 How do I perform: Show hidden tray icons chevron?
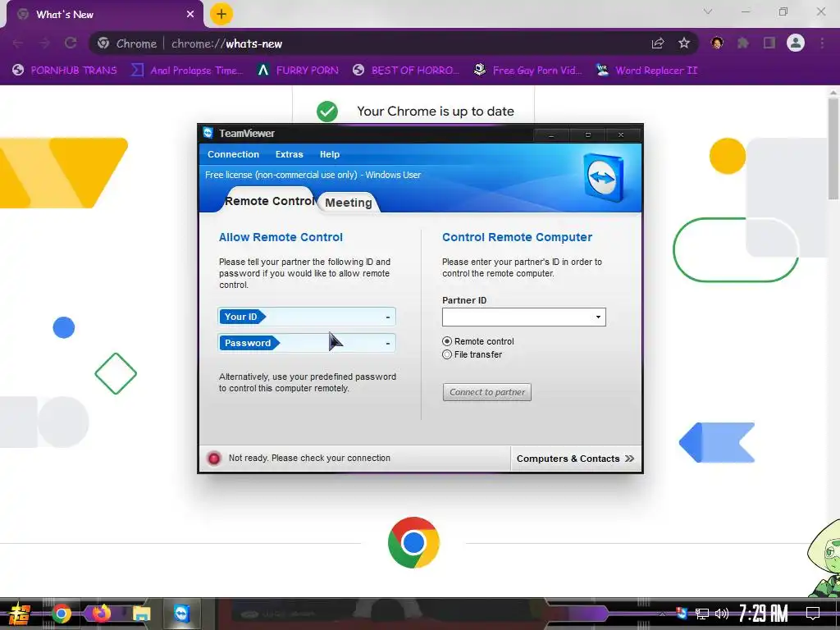pyautogui.click(x=662, y=614)
